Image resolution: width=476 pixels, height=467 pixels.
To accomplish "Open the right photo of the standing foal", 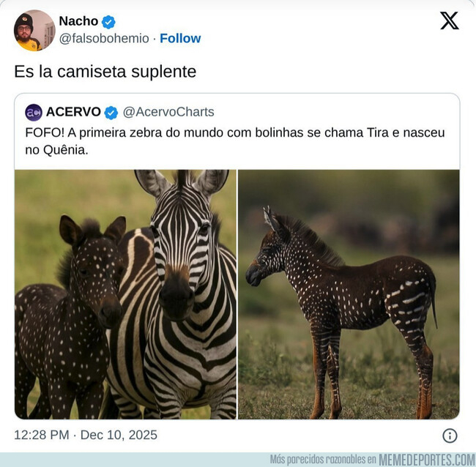I will (x=349, y=294).
